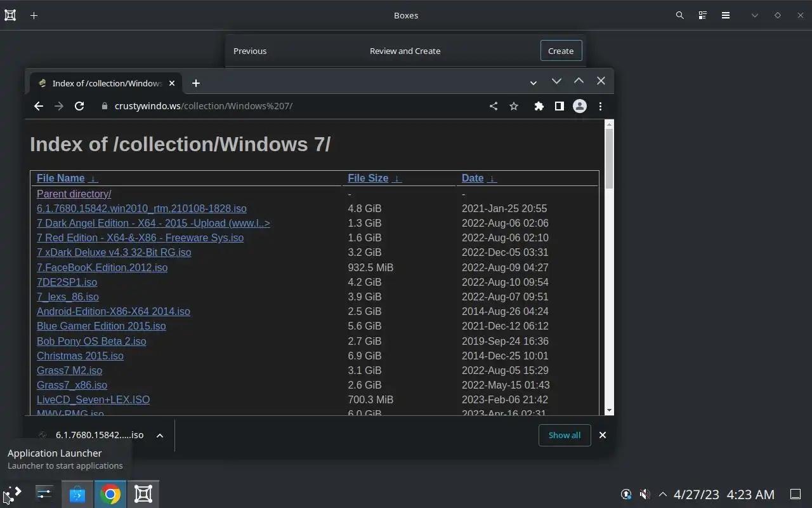Open Blue Gamer Edition 2015.iso link

[101, 326]
